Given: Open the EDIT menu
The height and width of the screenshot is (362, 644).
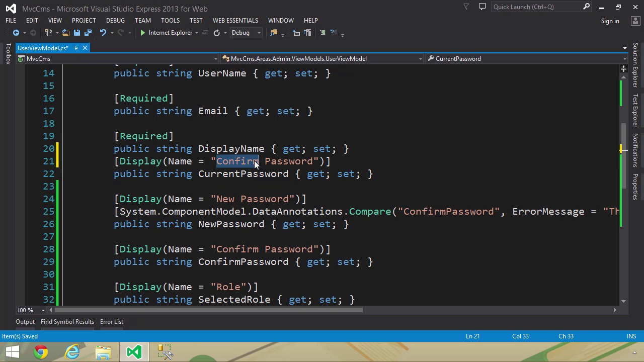Looking at the screenshot, I should [32, 21].
